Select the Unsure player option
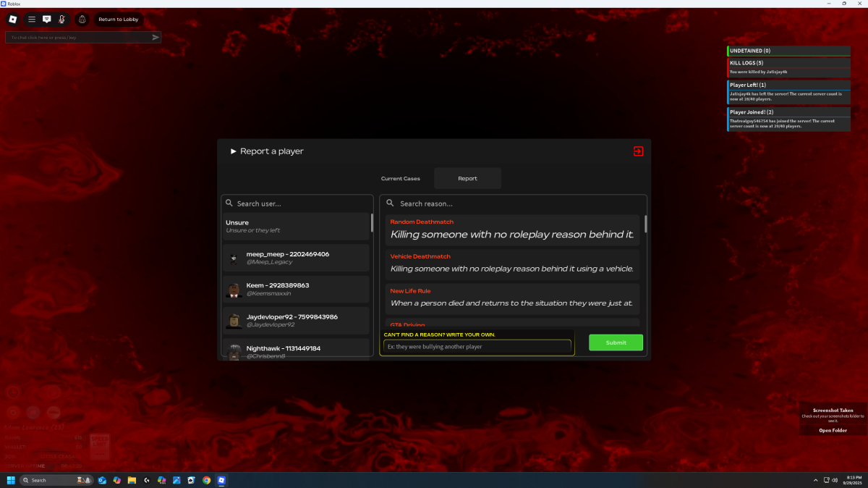The width and height of the screenshot is (868, 488). (296, 226)
